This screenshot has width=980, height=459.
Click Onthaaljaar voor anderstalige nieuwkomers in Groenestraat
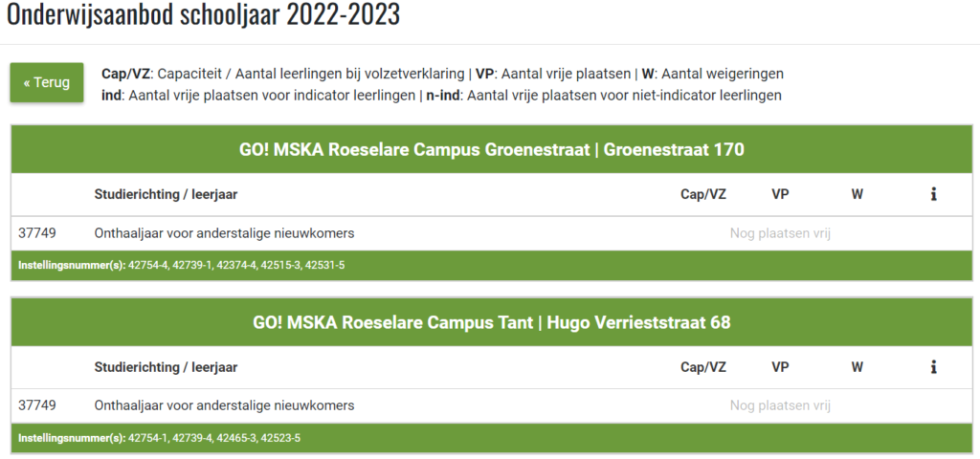point(224,233)
